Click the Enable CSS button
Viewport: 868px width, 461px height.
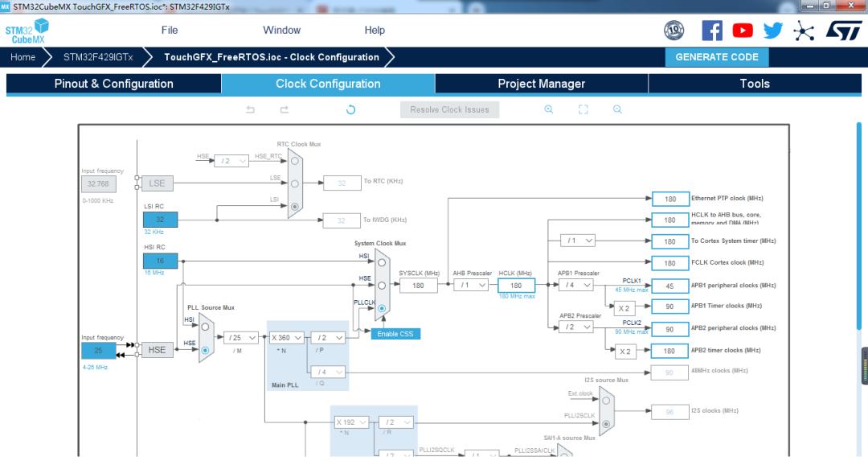click(x=395, y=334)
